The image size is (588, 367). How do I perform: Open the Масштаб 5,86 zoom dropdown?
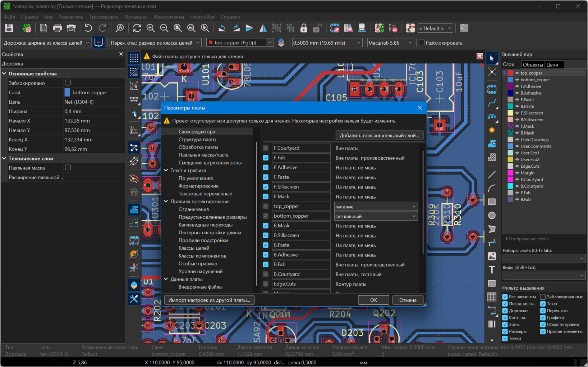click(x=390, y=43)
